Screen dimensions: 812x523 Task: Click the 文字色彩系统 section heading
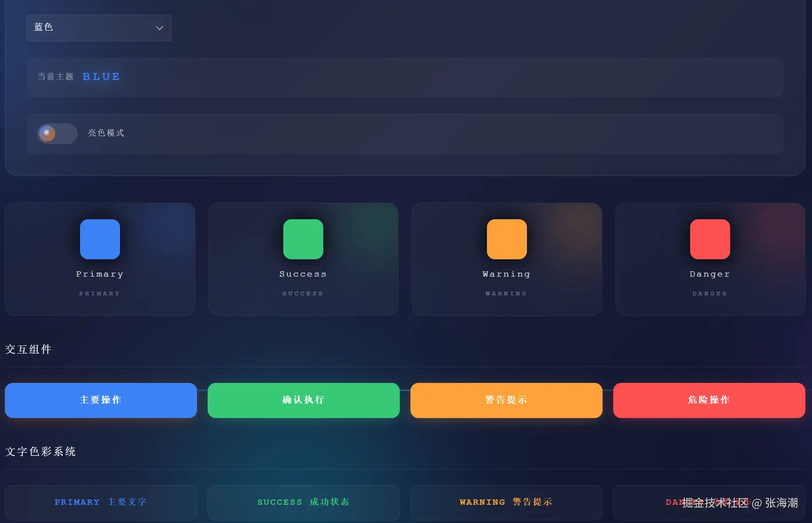click(x=40, y=452)
